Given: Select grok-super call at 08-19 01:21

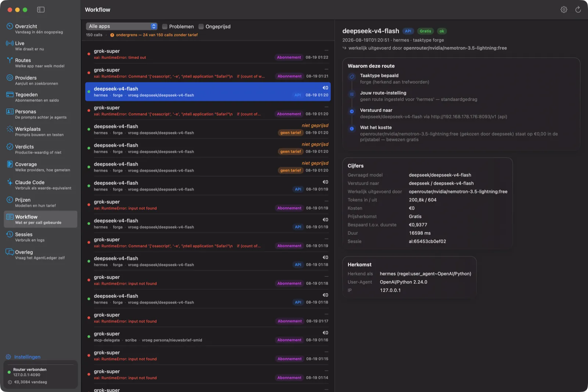Looking at the screenshot, I should pos(208,73).
